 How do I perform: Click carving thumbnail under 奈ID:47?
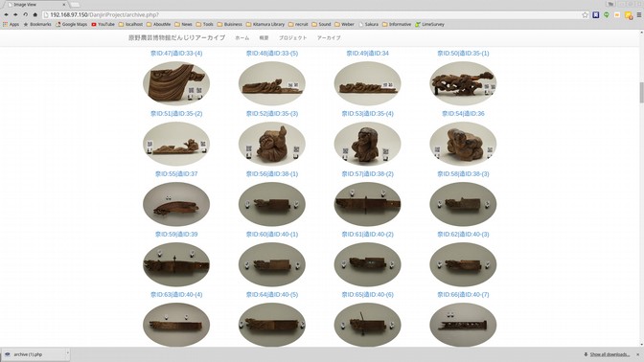pos(176,83)
